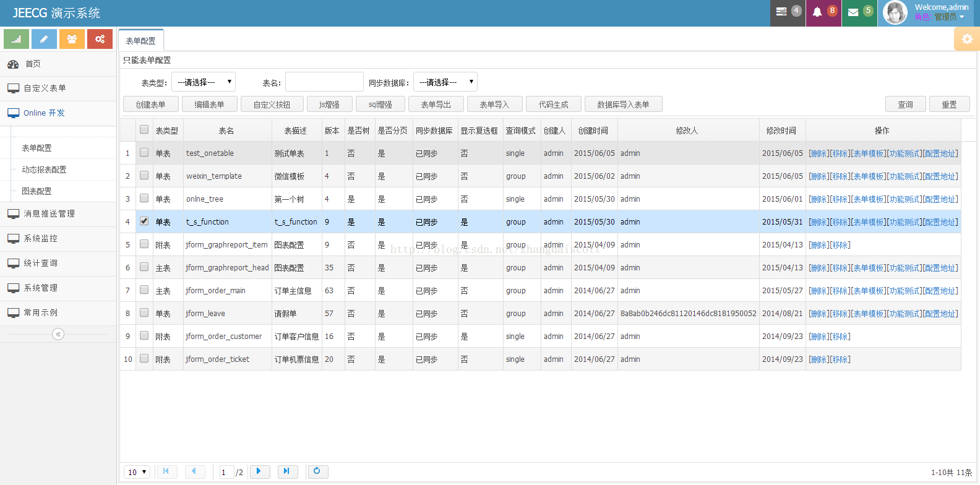
Task: Check the jform_order_ticket row checkbox
Action: click(x=144, y=358)
